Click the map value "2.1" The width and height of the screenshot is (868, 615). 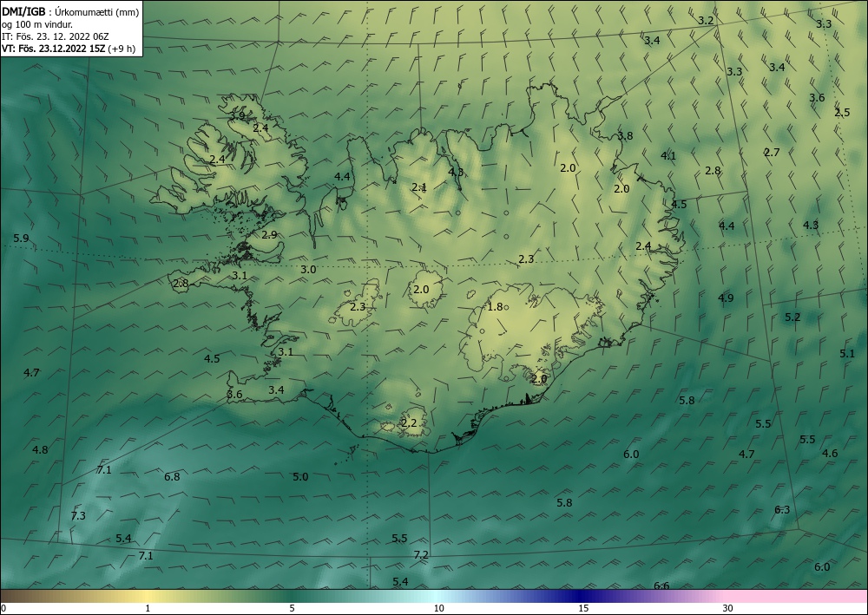tap(419, 187)
